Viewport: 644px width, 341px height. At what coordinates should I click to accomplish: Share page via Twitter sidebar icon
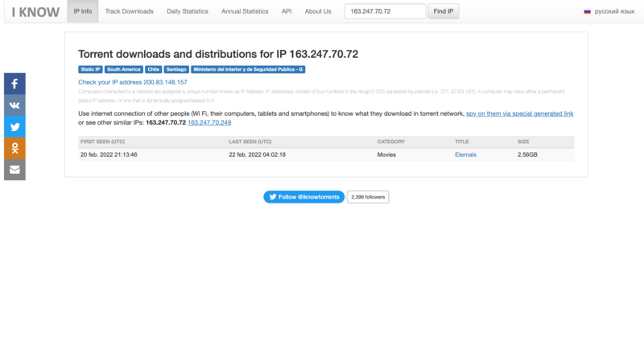[14, 127]
